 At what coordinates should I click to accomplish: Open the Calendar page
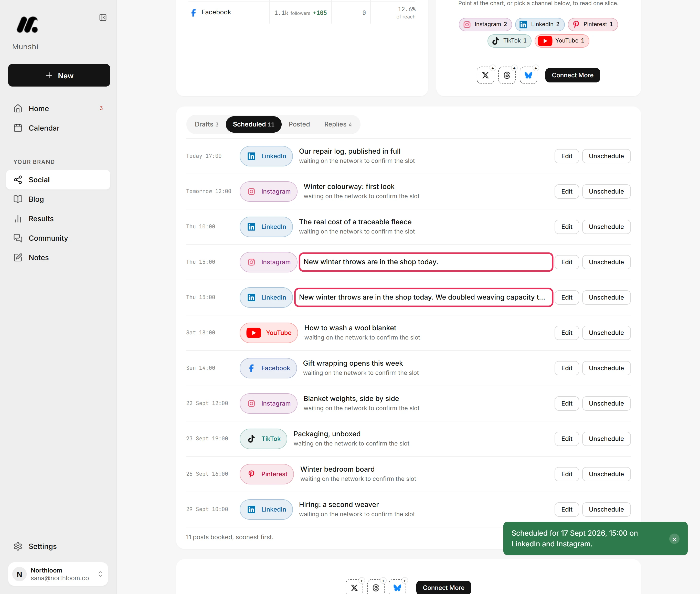coord(58,128)
